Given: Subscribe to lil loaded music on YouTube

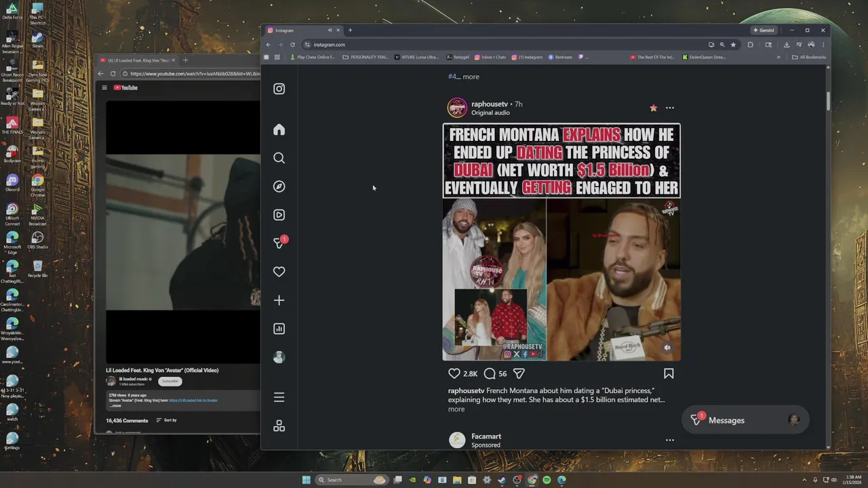Looking at the screenshot, I should [x=170, y=381].
